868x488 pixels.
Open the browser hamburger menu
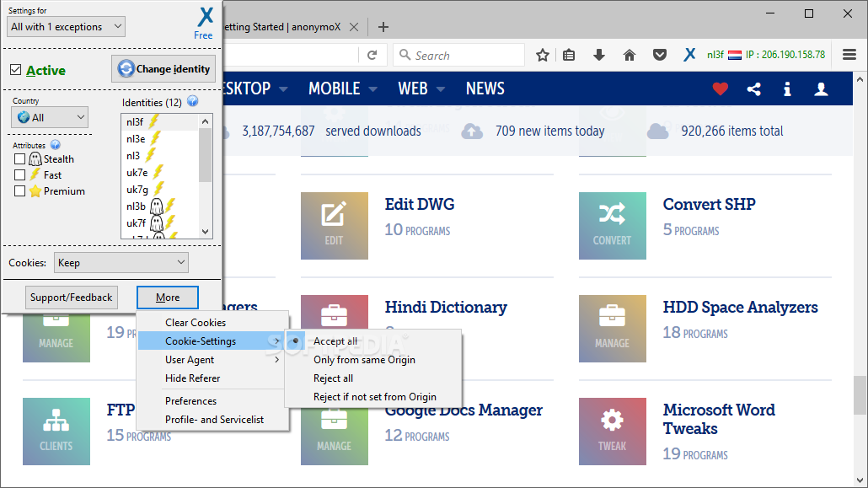[x=849, y=55]
